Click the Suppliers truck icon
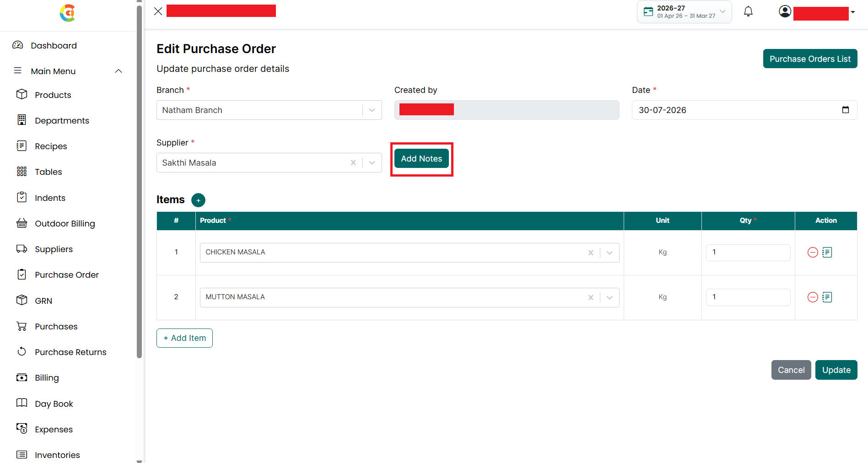The image size is (868, 463). point(22,249)
